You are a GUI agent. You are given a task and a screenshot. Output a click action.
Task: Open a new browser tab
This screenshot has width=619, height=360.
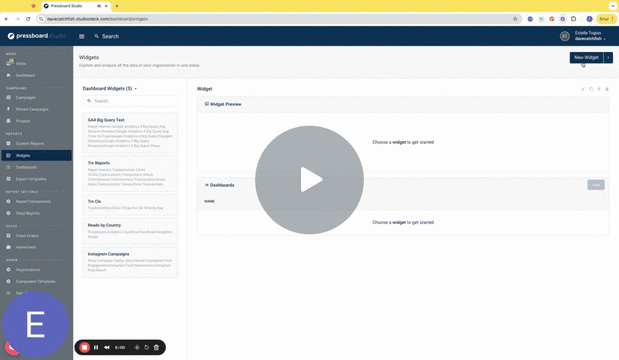(117, 6)
